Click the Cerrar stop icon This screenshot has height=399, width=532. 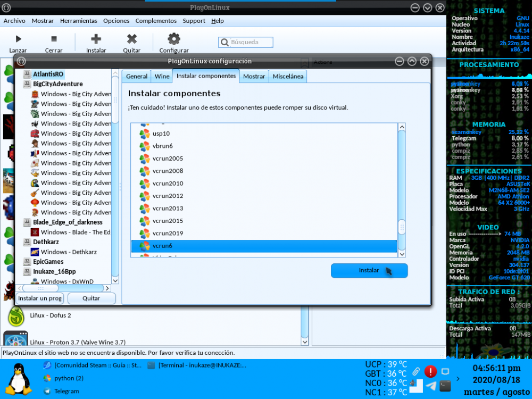[54, 39]
